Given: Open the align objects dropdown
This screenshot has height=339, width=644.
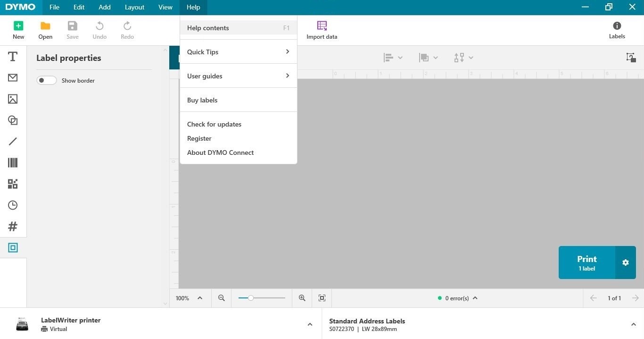Looking at the screenshot, I should click(393, 58).
